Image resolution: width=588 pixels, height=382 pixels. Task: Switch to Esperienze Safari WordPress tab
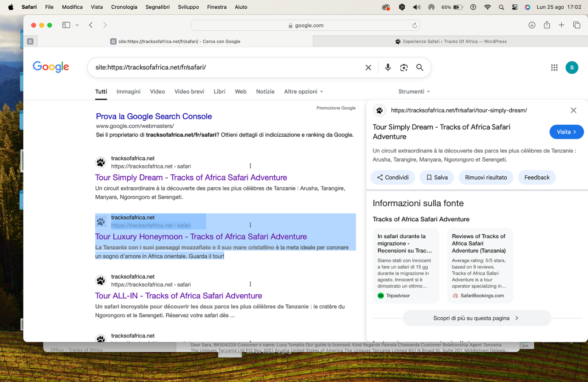point(451,41)
